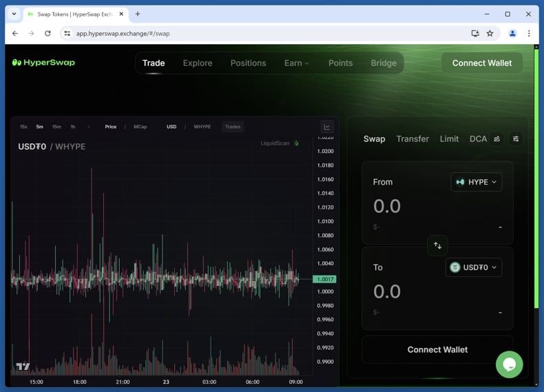Open the chart toggle icon button
The image size is (544, 392).
click(x=327, y=127)
